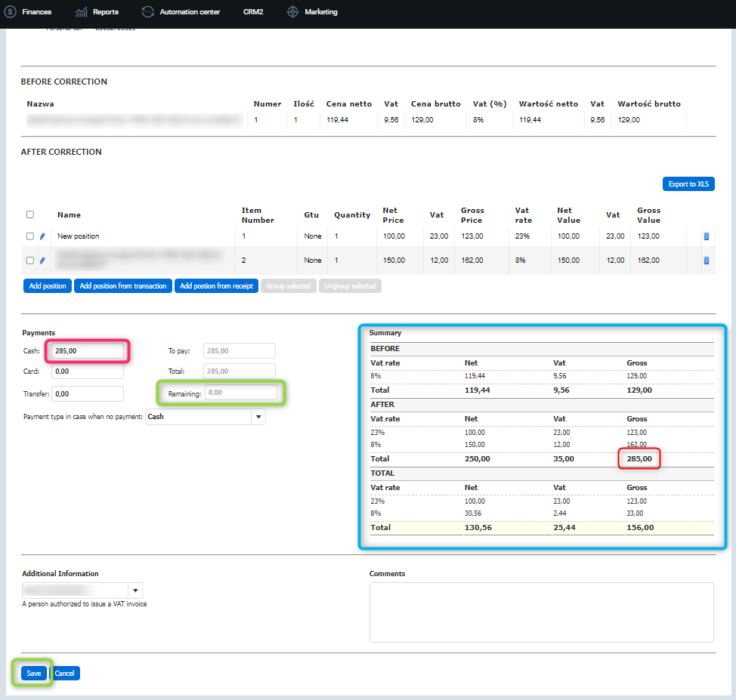736x700 pixels.
Task: Open the Reports menu
Action: pyautogui.click(x=105, y=12)
